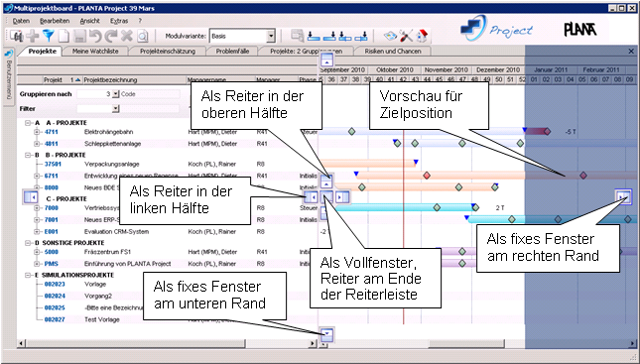Expand project E001 Evaluation CRM-System
640x364 pixels.
click(x=37, y=231)
